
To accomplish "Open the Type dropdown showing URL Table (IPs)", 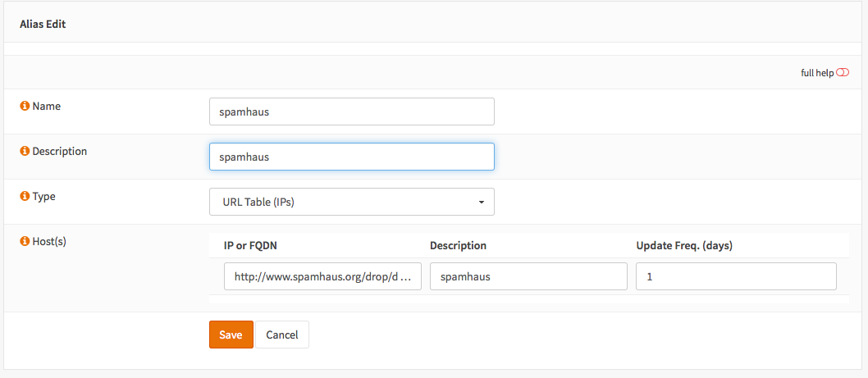I will pyautogui.click(x=351, y=202).
